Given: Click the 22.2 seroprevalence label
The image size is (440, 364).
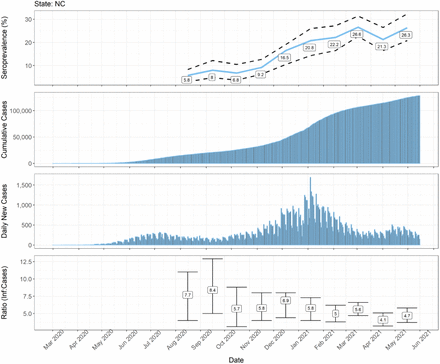Looking at the screenshot, I should point(334,45).
